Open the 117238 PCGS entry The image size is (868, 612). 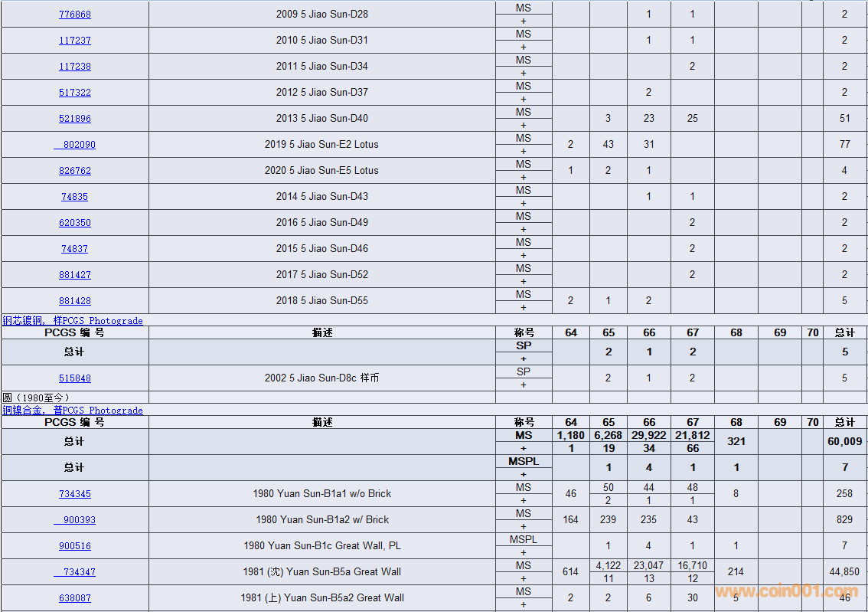74,67
